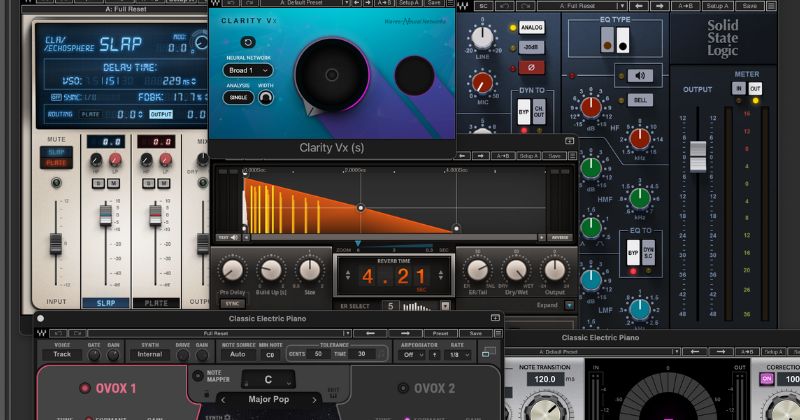Open the Note Source Auto selector

[x=237, y=354]
